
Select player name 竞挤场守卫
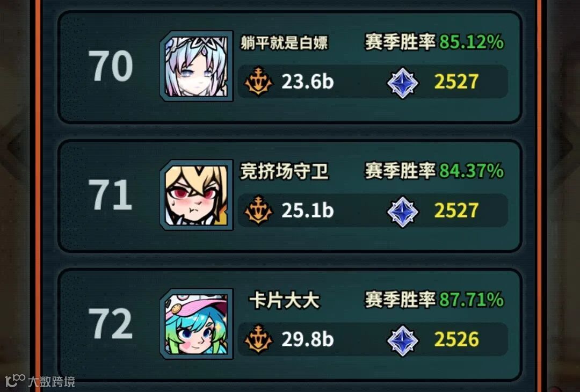pos(284,172)
